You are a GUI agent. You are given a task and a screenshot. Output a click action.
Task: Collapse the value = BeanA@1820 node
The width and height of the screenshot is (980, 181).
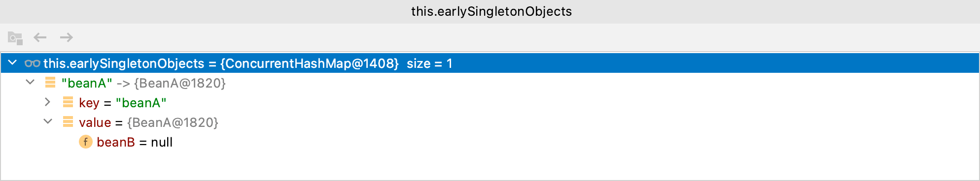[48, 121]
